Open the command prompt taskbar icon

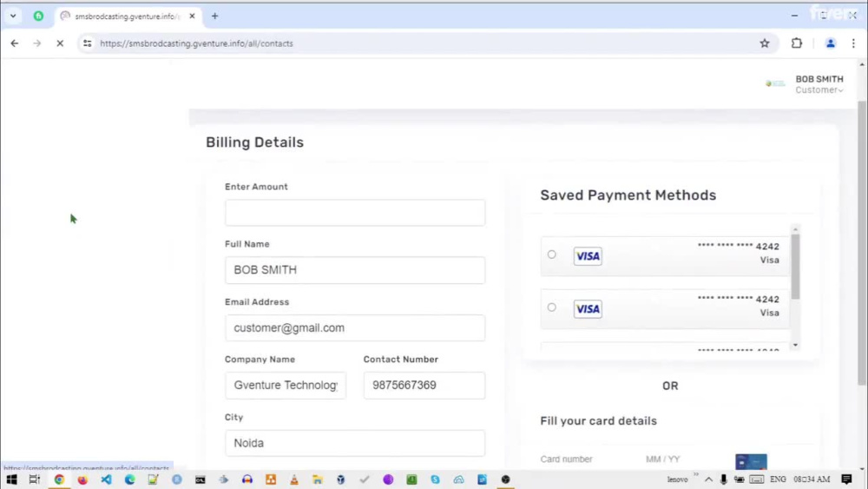(201, 479)
